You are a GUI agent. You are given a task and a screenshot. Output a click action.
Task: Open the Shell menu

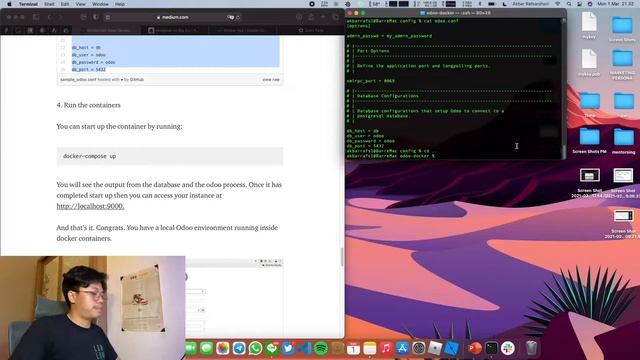pyautogui.click(x=49, y=4)
